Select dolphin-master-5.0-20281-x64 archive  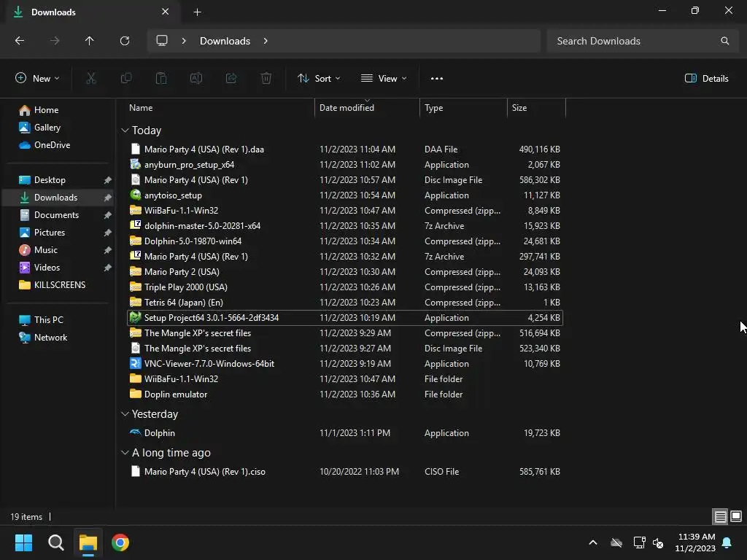tap(345, 226)
